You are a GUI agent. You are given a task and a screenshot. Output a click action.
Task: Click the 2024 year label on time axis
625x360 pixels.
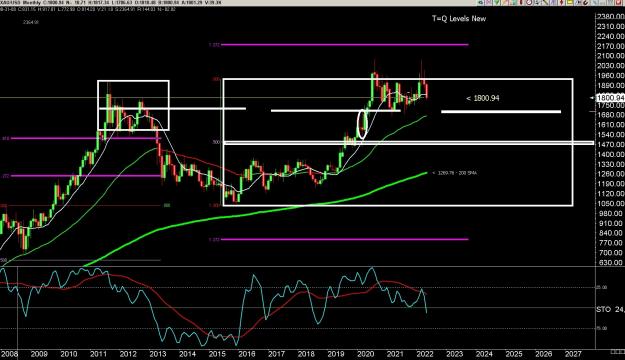[484, 354]
